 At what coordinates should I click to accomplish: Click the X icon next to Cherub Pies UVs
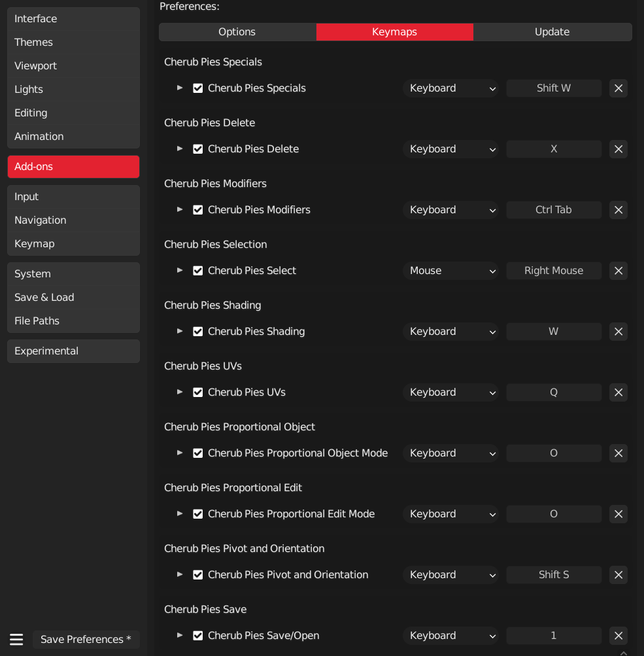click(x=619, y=392)
